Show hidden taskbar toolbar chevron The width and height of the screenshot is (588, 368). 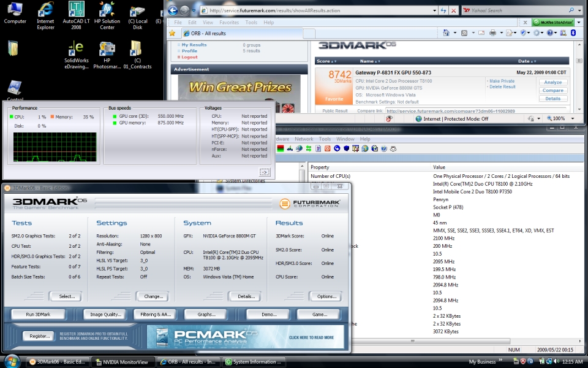500,361
